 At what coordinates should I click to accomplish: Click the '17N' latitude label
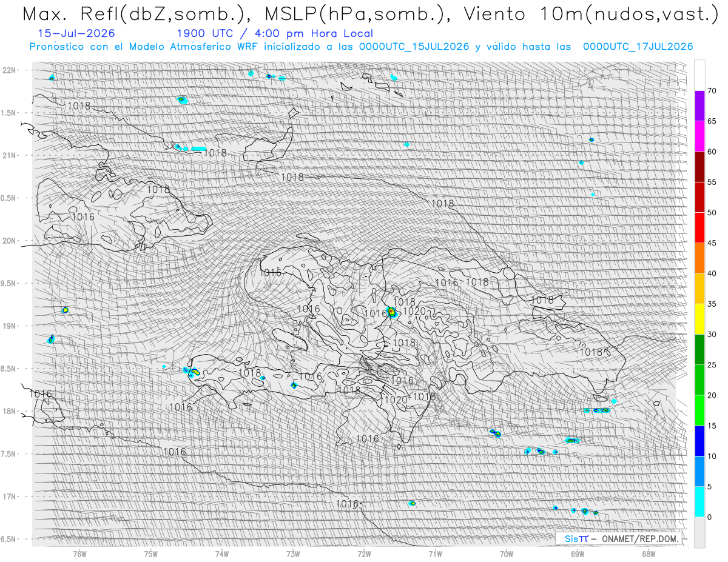pyautogui.click(x=10, y=497)
